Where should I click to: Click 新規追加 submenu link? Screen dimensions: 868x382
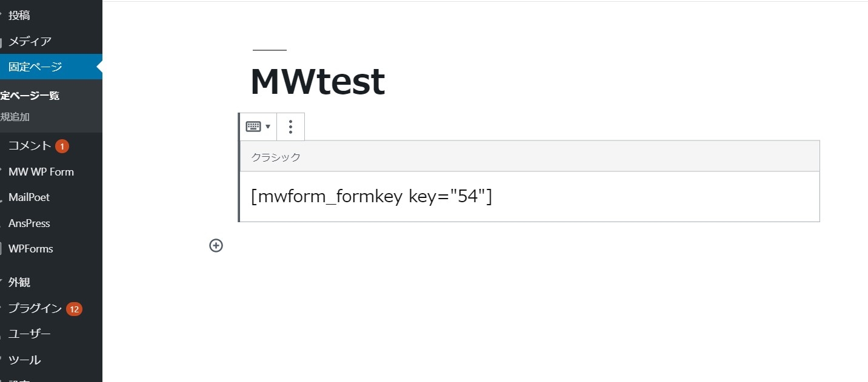[15, 117]
